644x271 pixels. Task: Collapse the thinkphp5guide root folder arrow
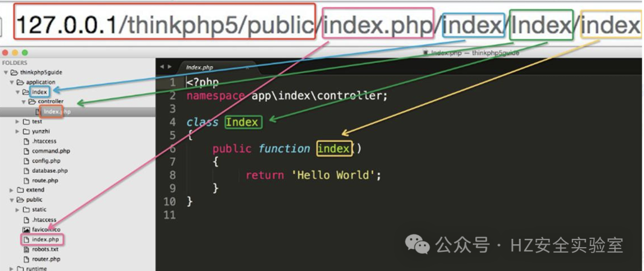click(x=6, y=73)
